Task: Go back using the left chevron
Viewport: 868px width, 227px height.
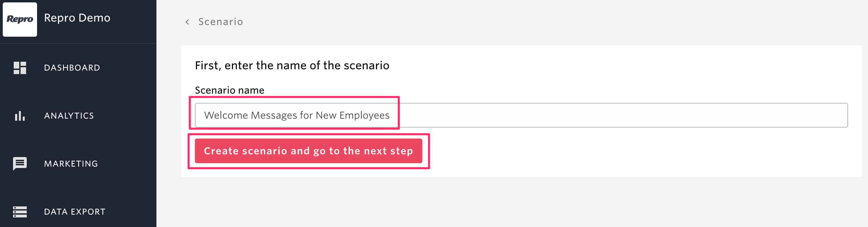Action: [187, 22]
